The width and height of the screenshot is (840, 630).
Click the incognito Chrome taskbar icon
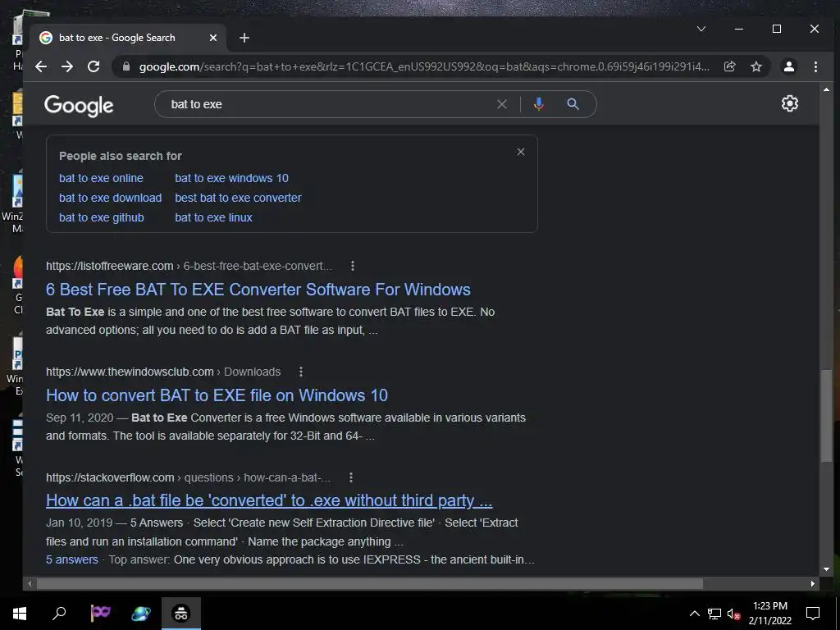pos(181,614)
